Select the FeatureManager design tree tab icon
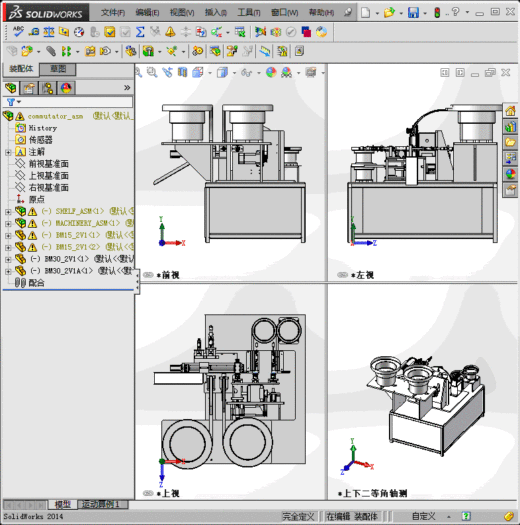520x525 pixels. (x=11, y=88)
